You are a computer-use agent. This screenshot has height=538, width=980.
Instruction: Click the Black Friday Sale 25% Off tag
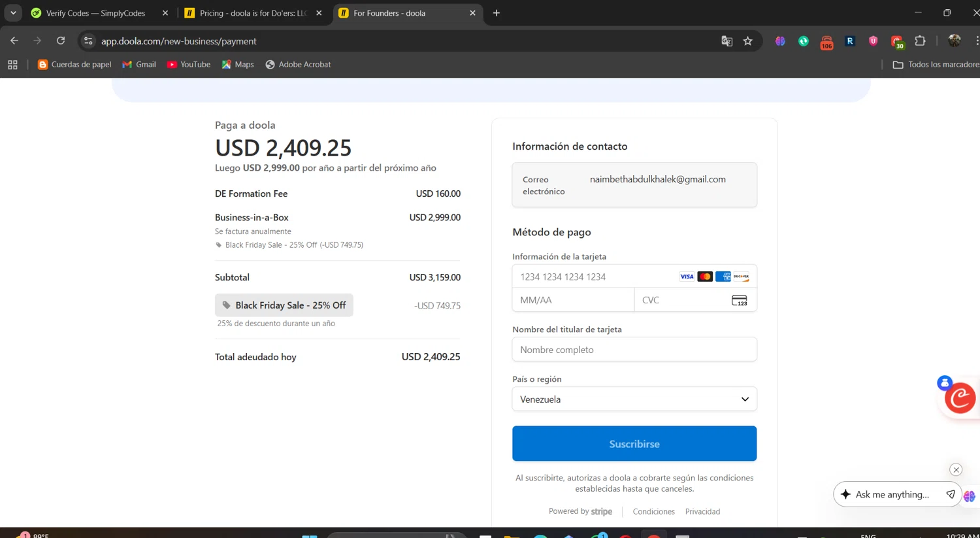[x=284, y=305]
